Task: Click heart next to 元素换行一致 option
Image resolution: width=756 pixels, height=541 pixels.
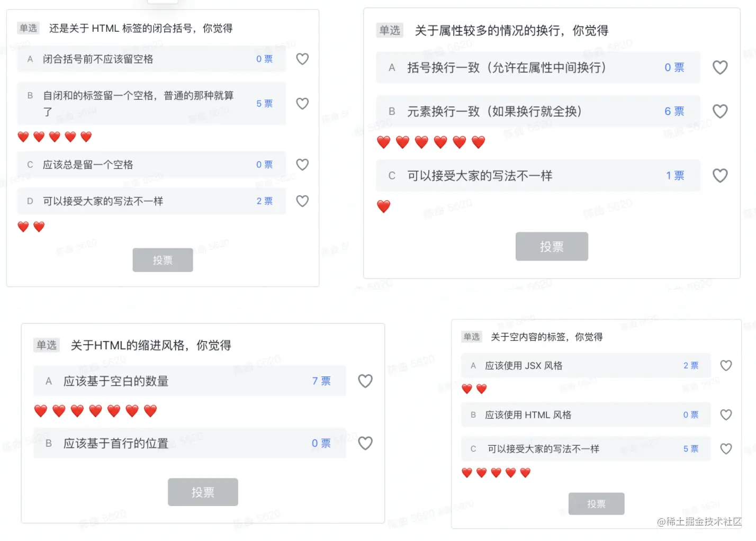Action: (x=720, y=111)
